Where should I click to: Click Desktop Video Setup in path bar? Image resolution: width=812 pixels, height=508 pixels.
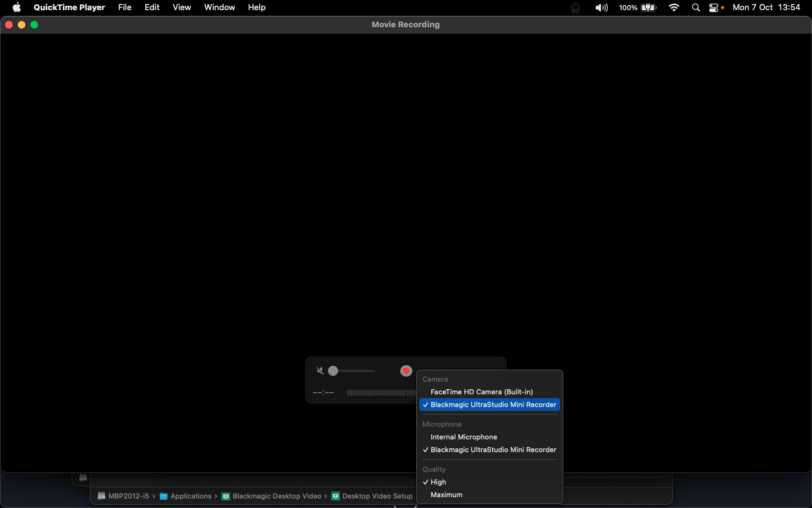coord(372,496)
